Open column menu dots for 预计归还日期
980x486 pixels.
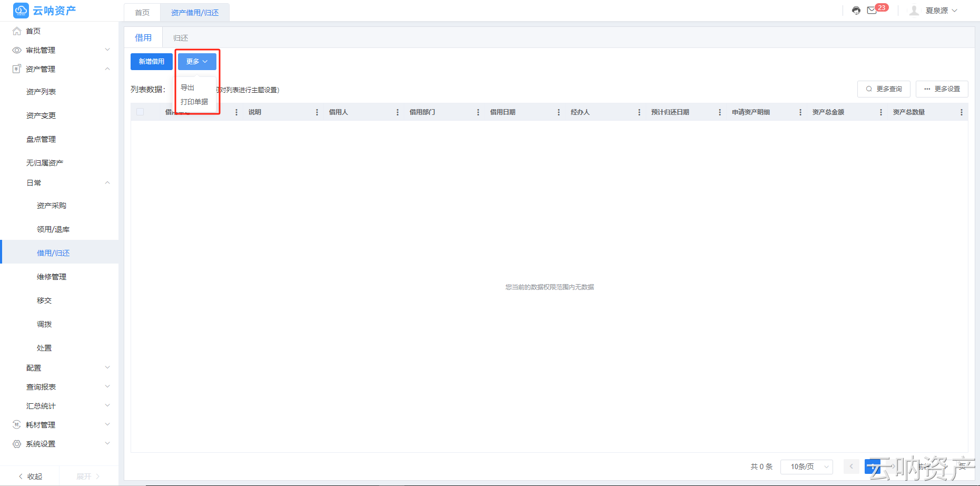coord(720,112)
